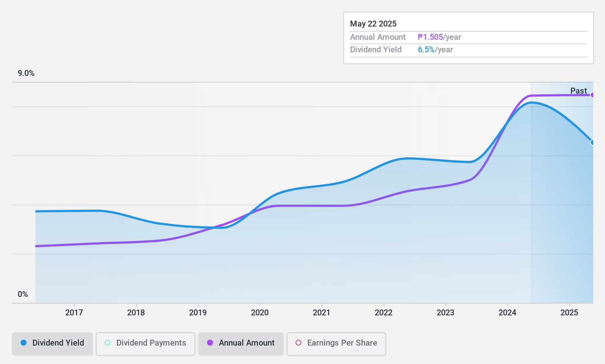Click the Dividend Yield tooltip label
The width and height of the screenshot is (605, 364).
[x=376, y=50]
